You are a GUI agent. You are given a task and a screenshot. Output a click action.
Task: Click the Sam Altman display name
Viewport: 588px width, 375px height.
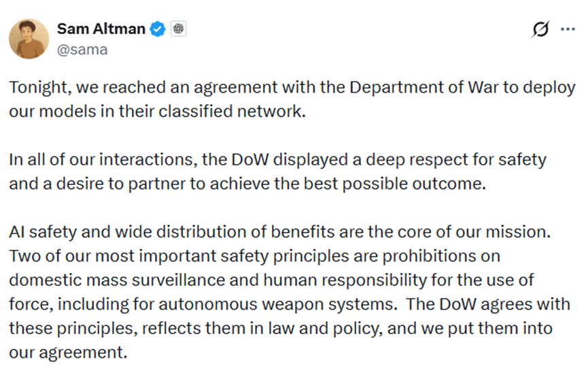tap(101, 29)
